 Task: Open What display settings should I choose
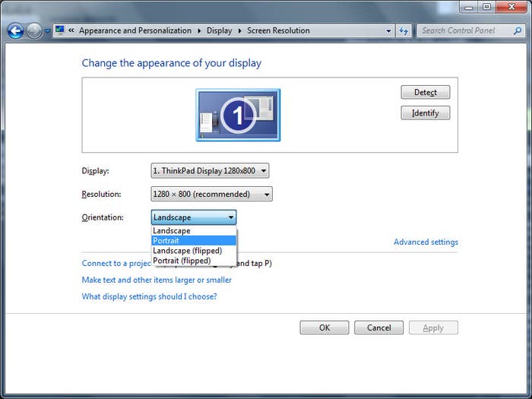click(149, 296)
